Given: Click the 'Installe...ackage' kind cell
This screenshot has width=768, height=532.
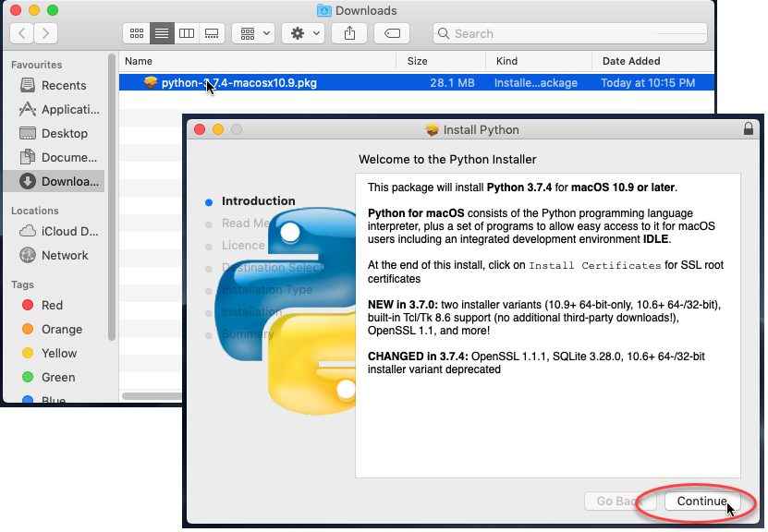Looking at the screenshot, I should coord(536,83).
